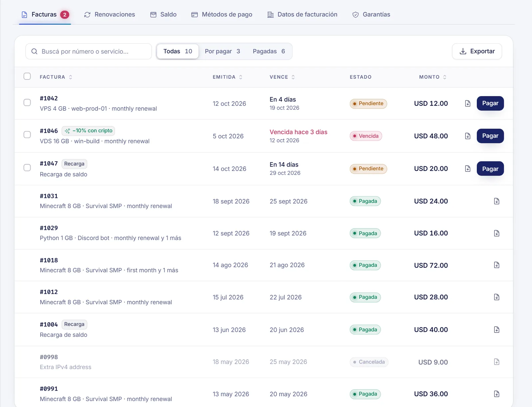Pay the overdue invoice #1046
Image resolution: width=532 pixels, height=407 pixels.
[490, 136]
